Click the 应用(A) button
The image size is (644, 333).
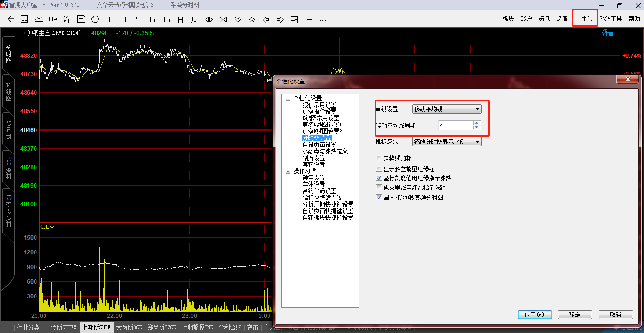tap(534, 315)
